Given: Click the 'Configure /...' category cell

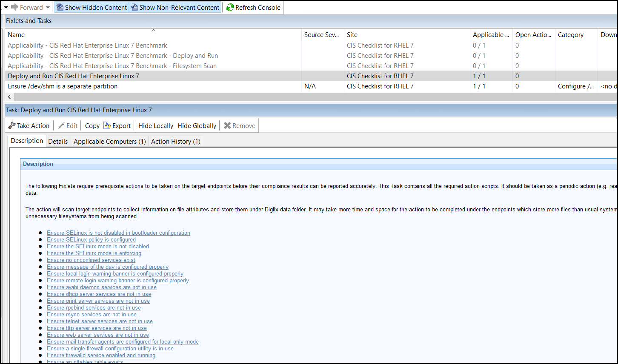Looking at the screenshot, I should [x=576, y=86].
